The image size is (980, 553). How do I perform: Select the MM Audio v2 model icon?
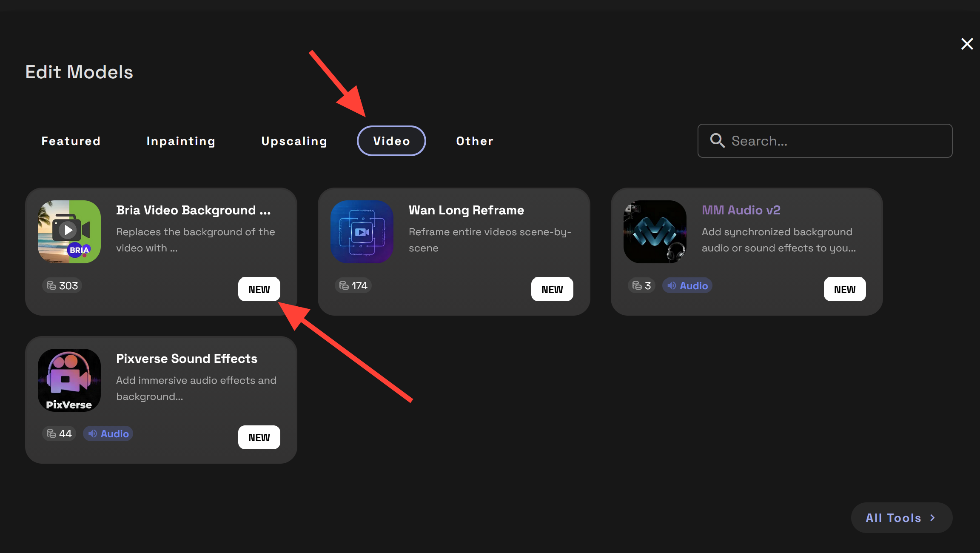pos(655,232)
